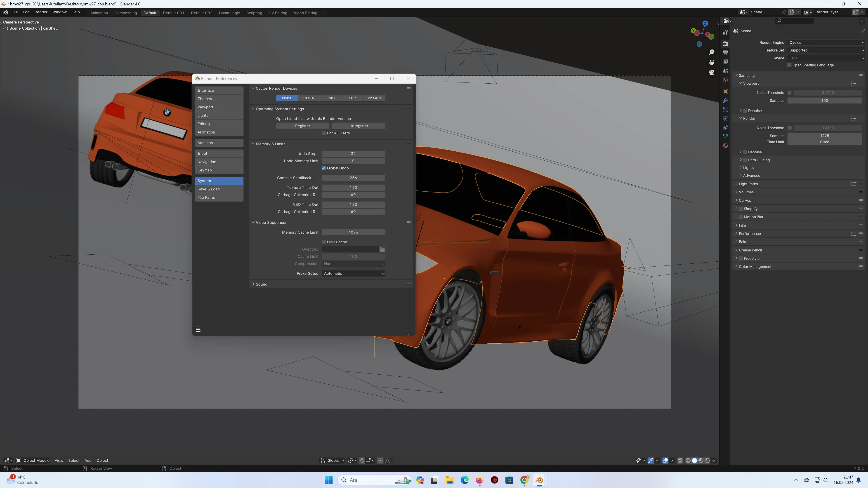The width and height of the screenshot is (868, 488).
Task: Expand the Light Paths panel
Action: 748,184
